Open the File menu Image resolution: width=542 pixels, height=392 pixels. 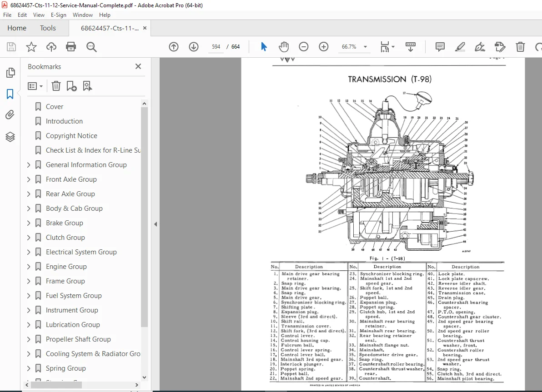tap(7, 15)
